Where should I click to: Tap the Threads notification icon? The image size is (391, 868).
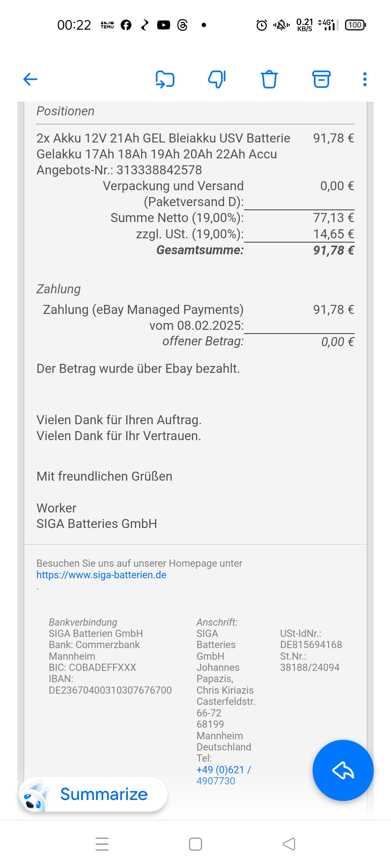182,25
